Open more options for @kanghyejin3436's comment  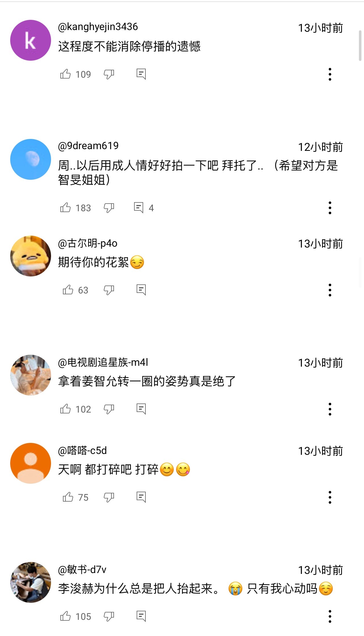(x=330, y=74)
